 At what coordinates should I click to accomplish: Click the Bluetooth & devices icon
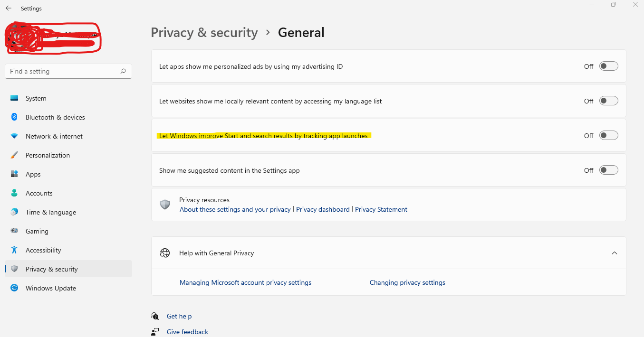tap(14, 117)
